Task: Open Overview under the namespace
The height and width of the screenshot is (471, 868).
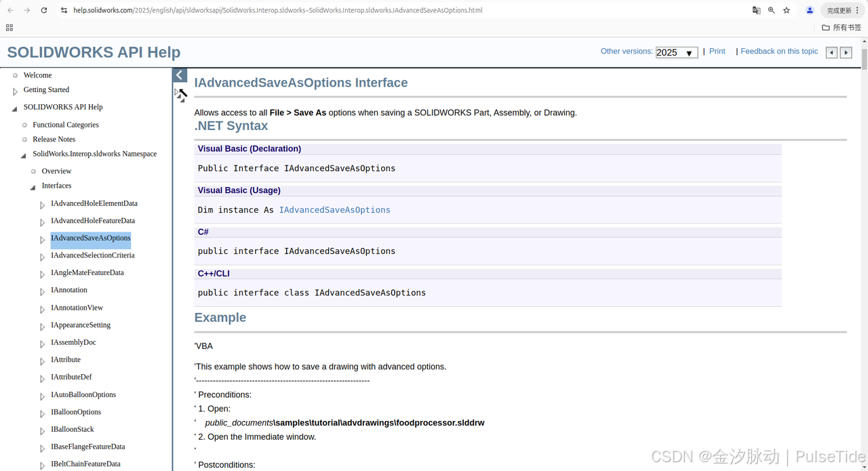Action: click(56, 171)
